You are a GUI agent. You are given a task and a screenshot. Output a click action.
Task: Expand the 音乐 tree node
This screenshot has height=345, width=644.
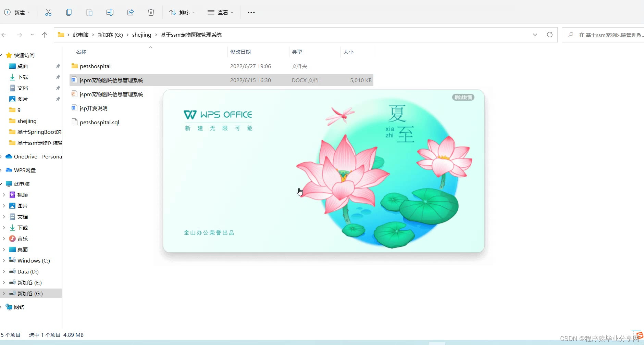4,239
